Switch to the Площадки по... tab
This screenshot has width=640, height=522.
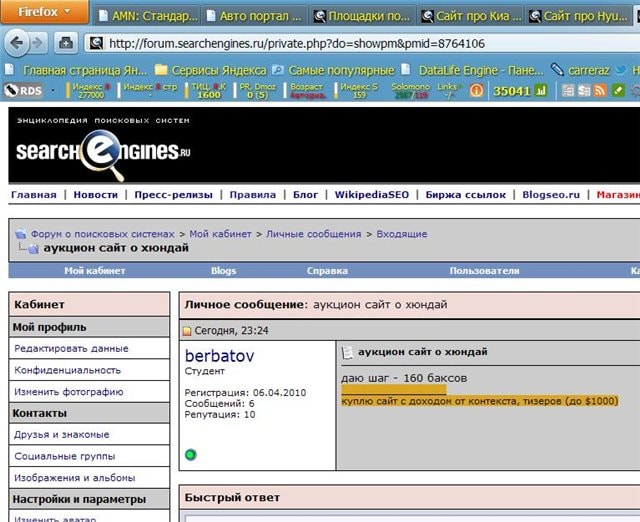pyautogui.click(x=362, y=16)
